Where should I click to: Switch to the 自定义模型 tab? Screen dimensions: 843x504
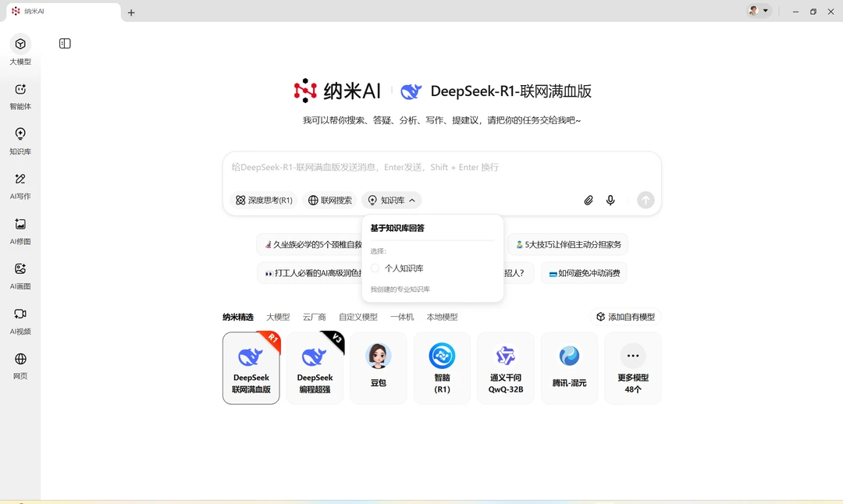(358, 317)
